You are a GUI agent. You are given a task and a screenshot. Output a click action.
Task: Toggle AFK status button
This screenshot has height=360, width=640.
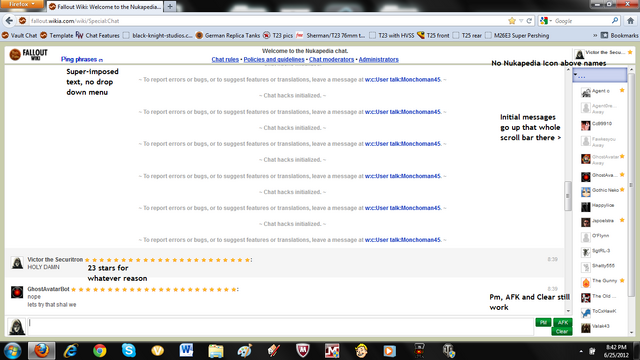click(x=563, y=322)
